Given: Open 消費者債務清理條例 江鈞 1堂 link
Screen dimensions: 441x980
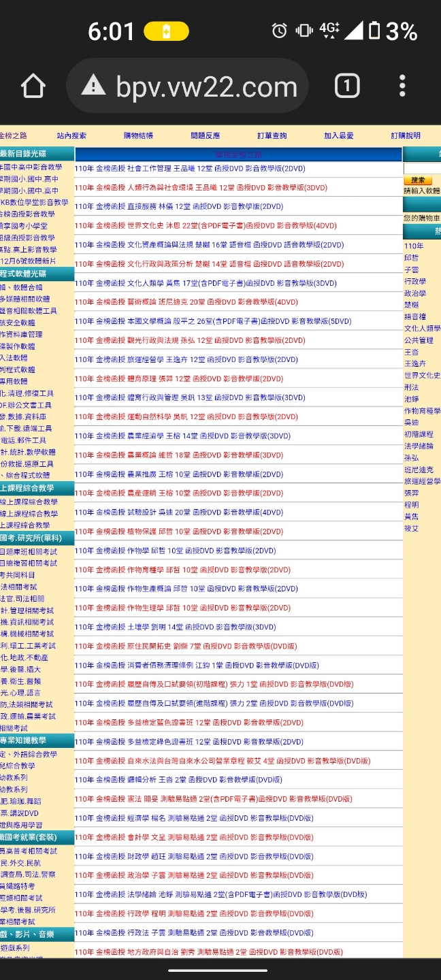Looking at the screenshot, I should point(197,665).
